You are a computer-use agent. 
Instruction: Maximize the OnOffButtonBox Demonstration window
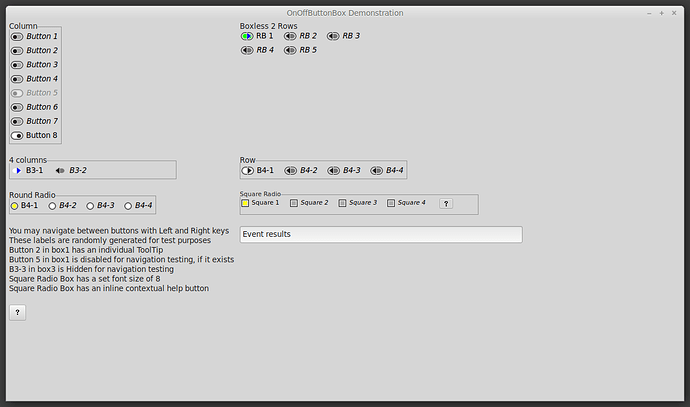pyautogui.click(x=661, y=13)
